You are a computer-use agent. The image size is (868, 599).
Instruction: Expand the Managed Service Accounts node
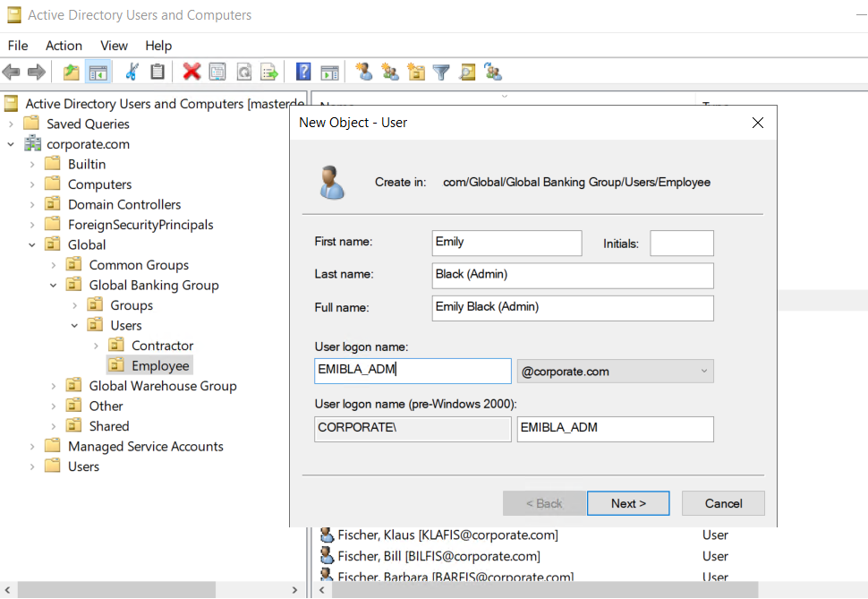point(32,447)
